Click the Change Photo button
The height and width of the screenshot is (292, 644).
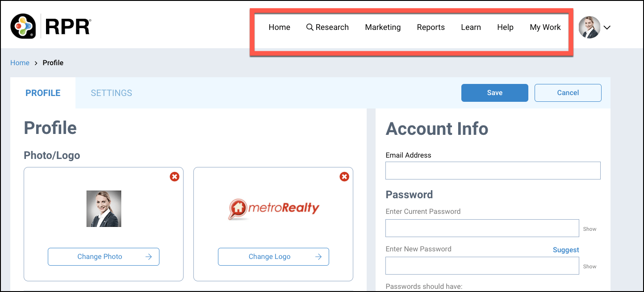coord(104,257)
